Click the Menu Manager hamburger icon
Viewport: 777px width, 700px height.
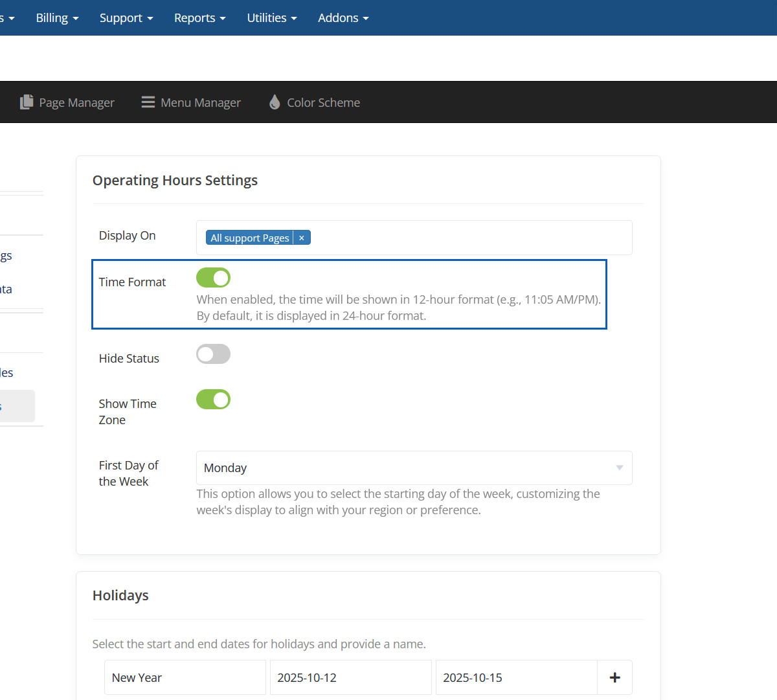(148, 102)
